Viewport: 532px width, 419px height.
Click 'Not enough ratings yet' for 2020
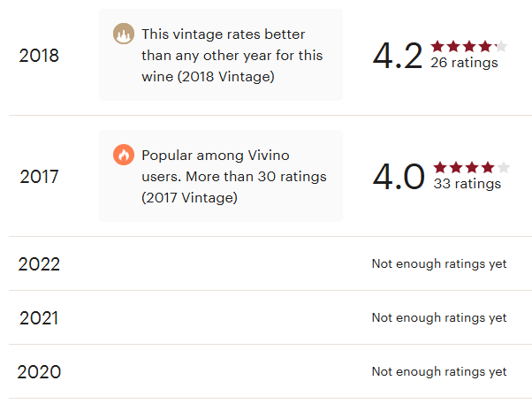[439, 372]
